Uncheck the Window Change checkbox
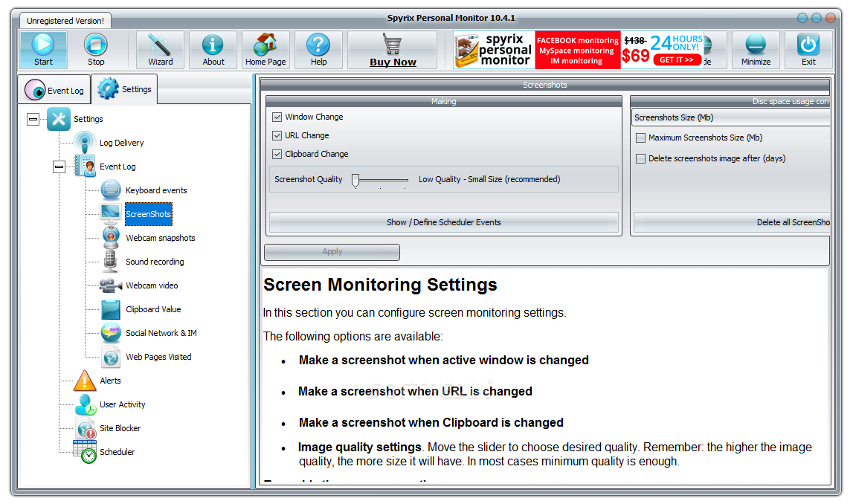Image resolution: width=853 pixels, height=504 pixels. 277,117
